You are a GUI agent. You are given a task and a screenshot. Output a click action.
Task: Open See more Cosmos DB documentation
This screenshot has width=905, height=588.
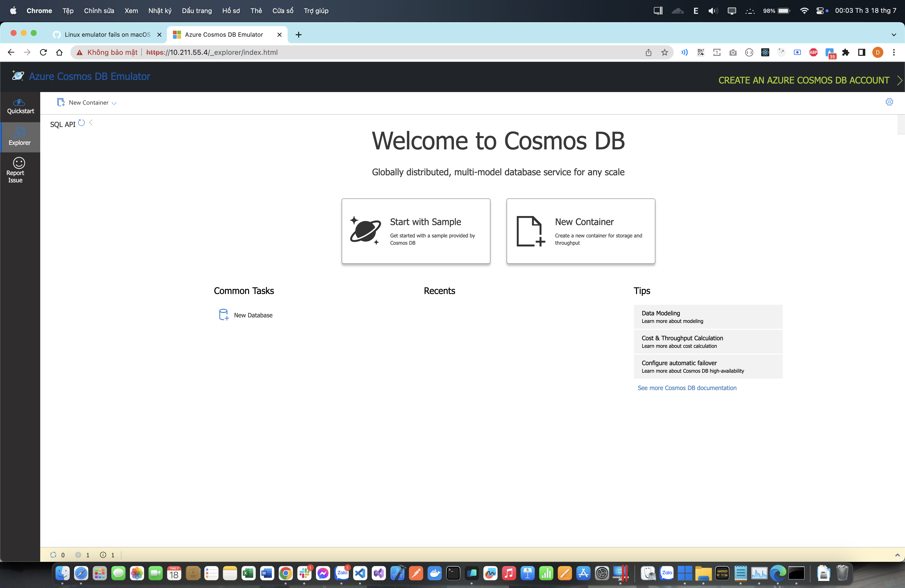[x=687, y=388]
